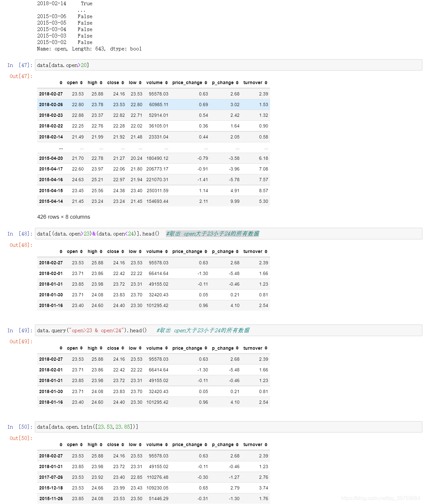Sort by close column in Out[47] table
The width and height of the screenshot is (423, 504).
coord(123,83)
